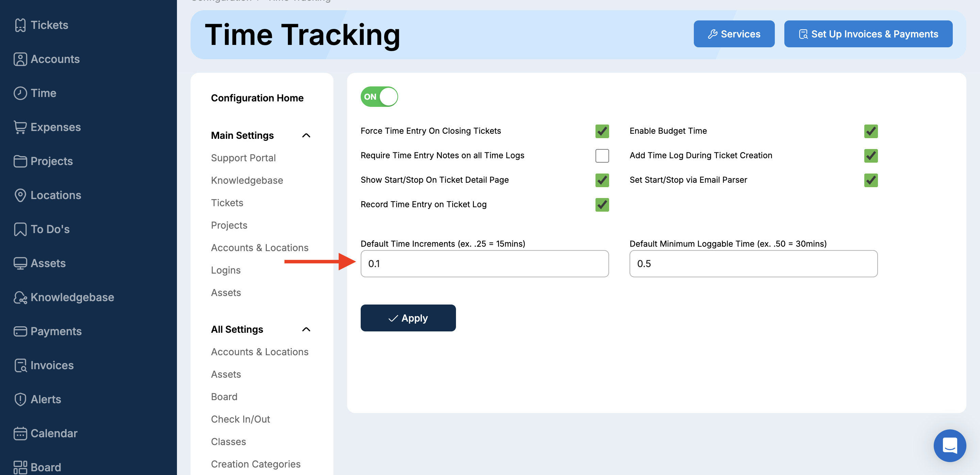The height and width of the screenshot is (475, 980).
Task: Click the Calendar icon in sidebar
Action: (x=20, y=433)
